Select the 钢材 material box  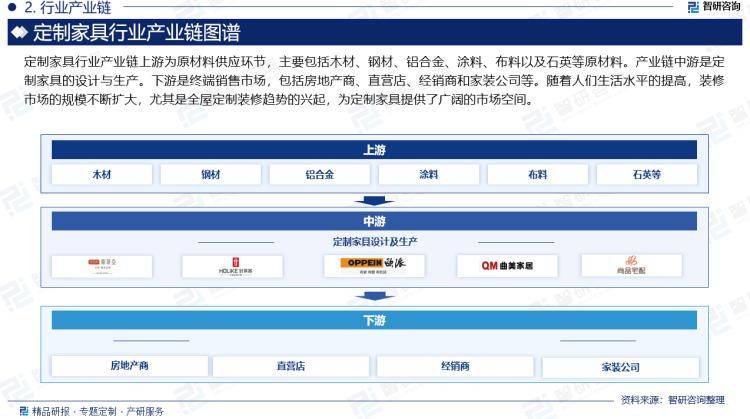coord(211,174)
